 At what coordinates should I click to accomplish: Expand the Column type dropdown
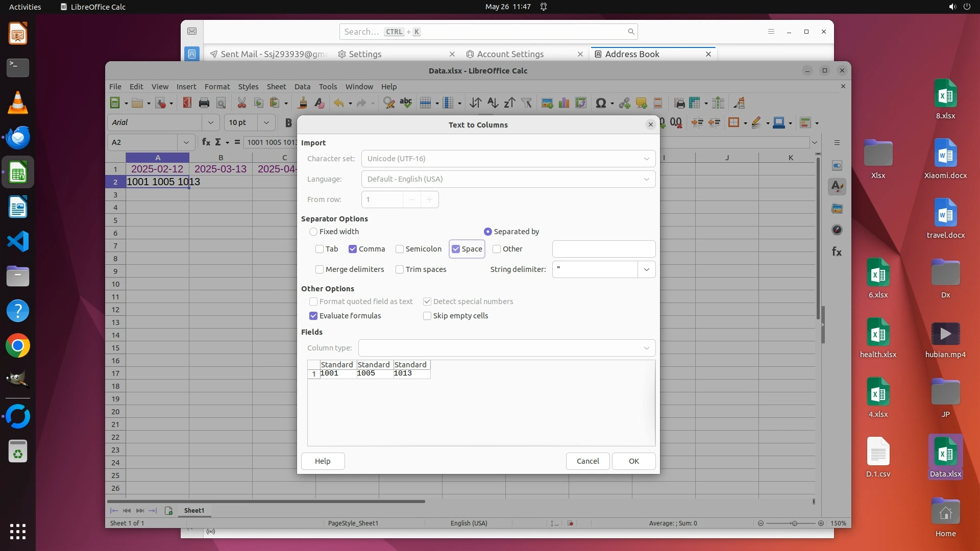(646, 348)
